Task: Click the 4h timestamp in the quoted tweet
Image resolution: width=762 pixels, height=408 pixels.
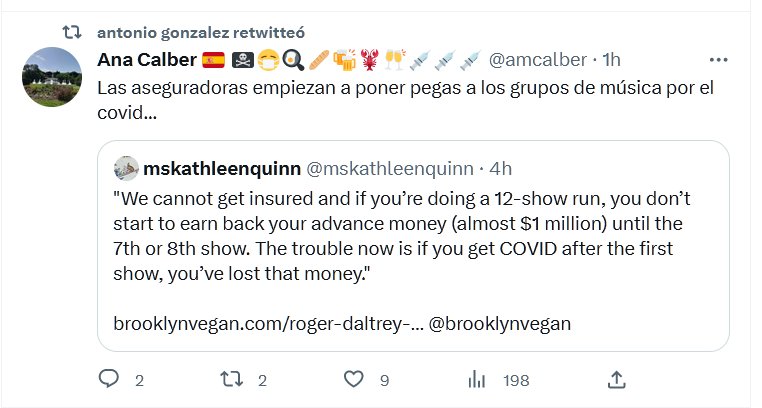Action: coord(500,166)
